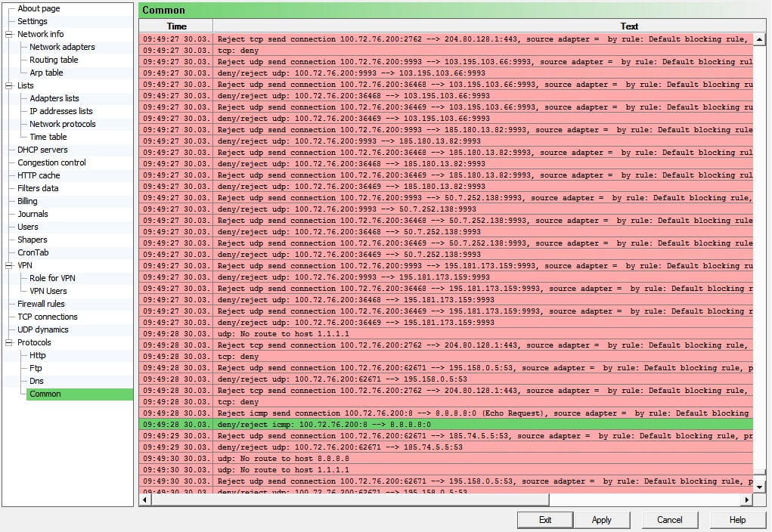Open IP addresses lists item
Image resolution: width=772 pixels, height=532 pixels.
pyautogui.click(x=61, y=111)
